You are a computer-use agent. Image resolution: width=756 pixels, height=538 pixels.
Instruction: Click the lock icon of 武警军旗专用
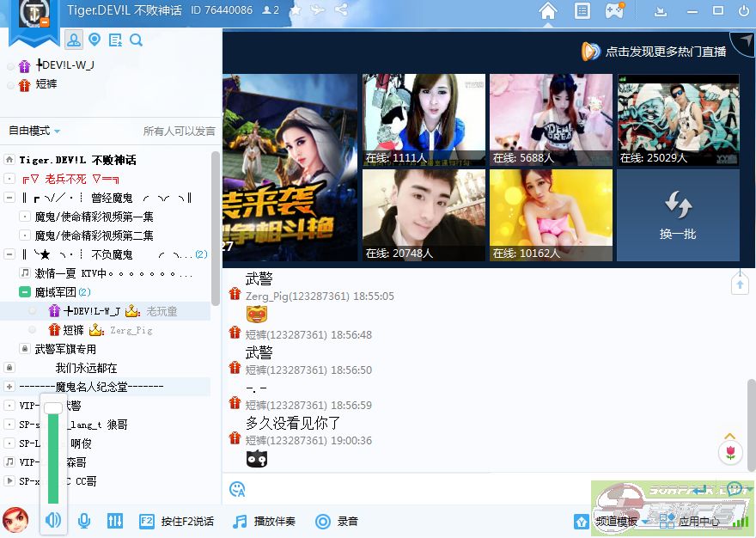(25, 348)
